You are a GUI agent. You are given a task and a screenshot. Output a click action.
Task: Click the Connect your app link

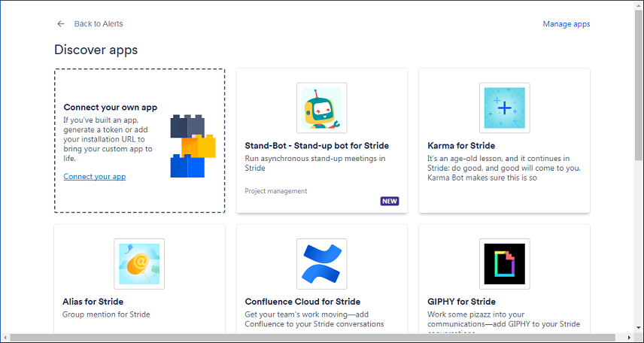coord(95,177)
